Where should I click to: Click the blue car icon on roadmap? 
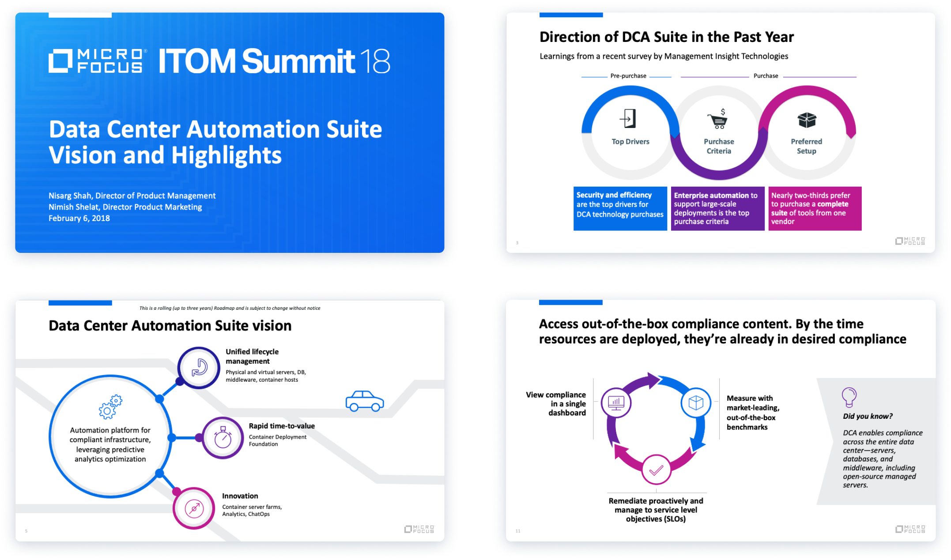tap(365, 401)
